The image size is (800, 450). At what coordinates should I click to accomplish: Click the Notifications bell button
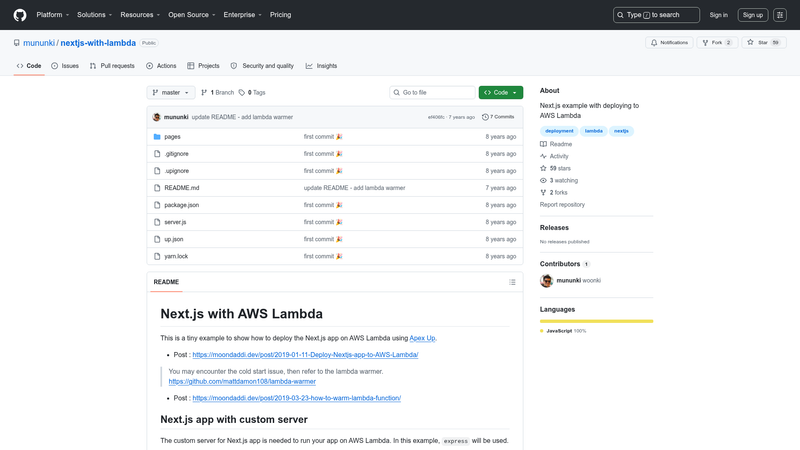[669, 43]
